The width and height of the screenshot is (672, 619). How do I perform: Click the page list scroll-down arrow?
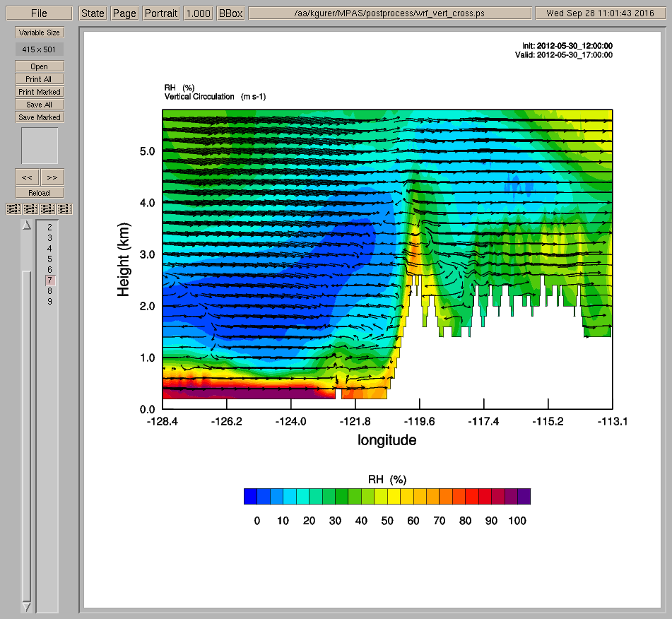click(x=27, y=606)
